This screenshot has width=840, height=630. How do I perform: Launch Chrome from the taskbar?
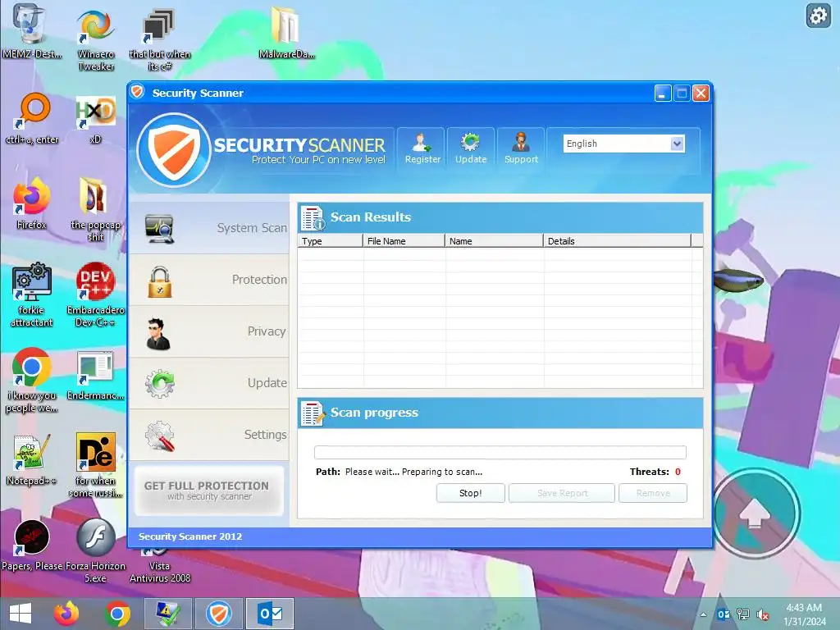pos(117,614)
